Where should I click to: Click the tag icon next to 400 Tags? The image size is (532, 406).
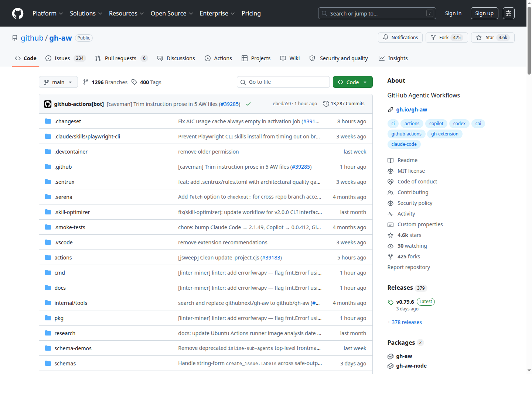coord(134,82)
